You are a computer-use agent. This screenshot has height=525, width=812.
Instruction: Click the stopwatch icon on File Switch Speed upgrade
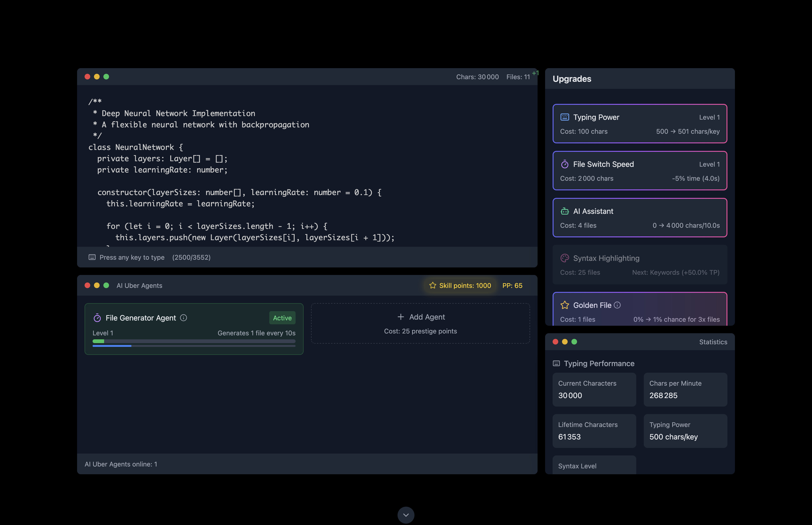click(565, 164)
